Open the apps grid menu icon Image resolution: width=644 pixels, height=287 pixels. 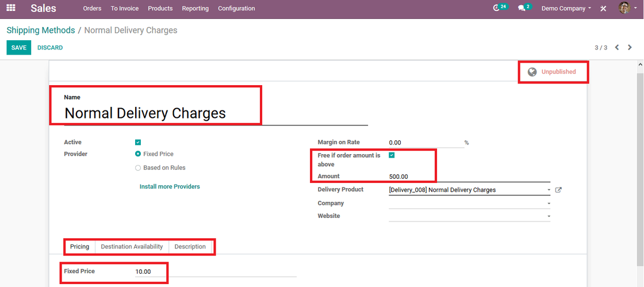click(11, 8)
